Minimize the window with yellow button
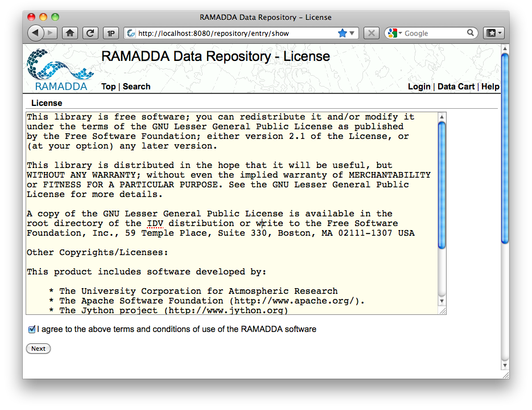 click(x=43, y=17)
